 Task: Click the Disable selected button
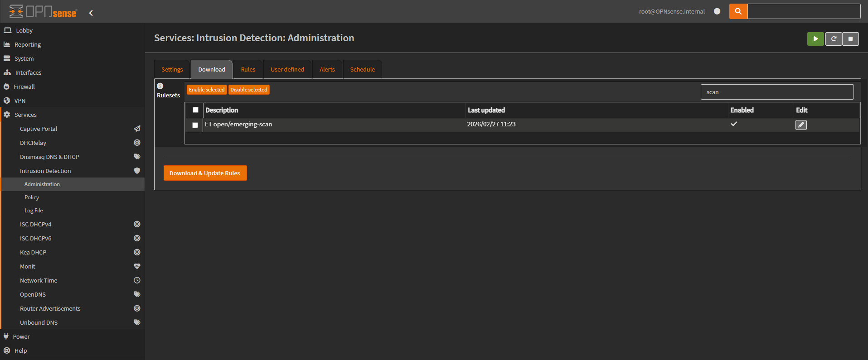(249, 90)
